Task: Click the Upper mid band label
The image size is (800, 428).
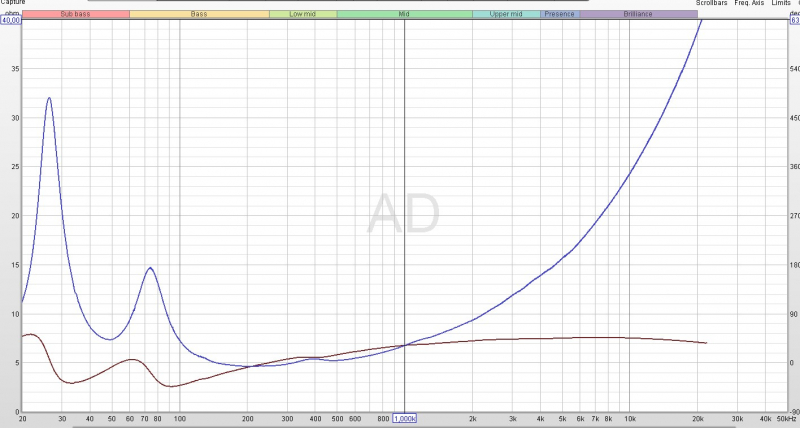Action: (506, 14)
